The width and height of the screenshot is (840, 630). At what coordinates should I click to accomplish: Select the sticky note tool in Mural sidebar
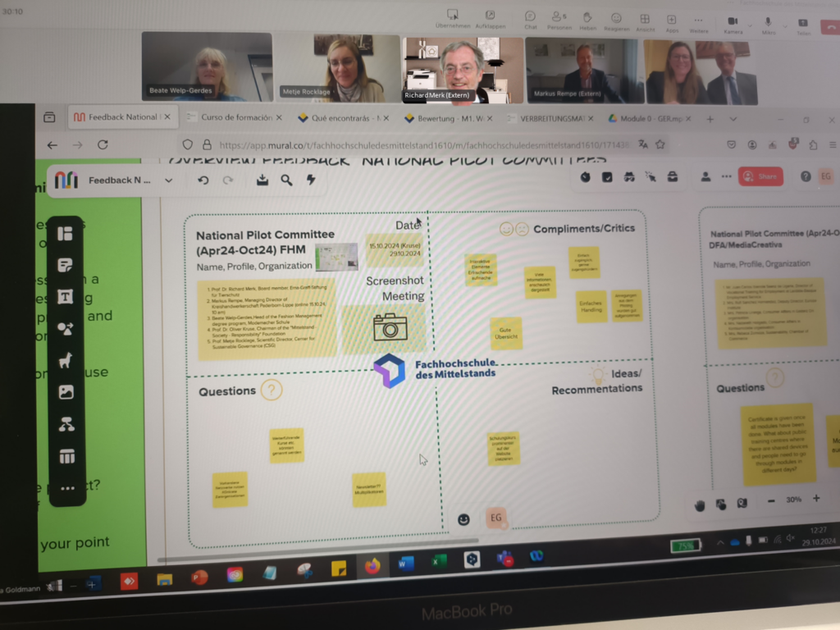pos(66,266)
